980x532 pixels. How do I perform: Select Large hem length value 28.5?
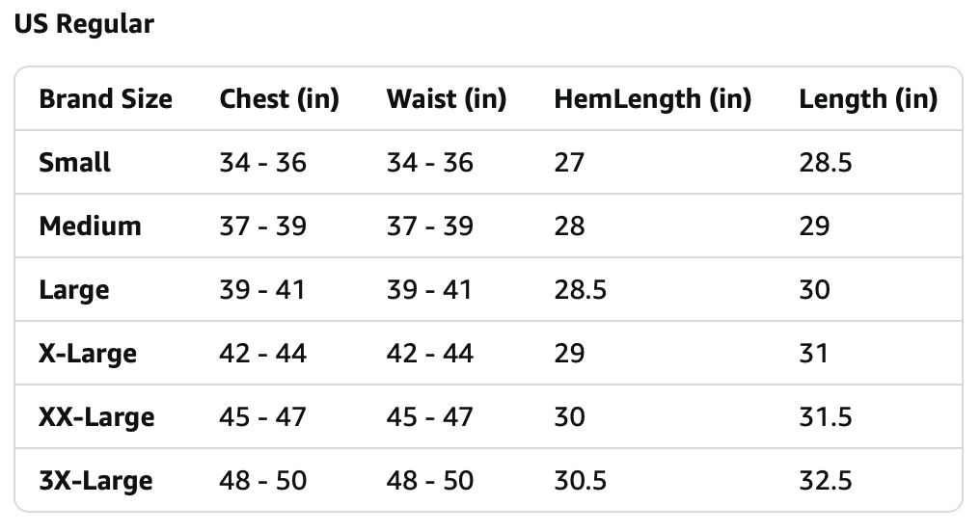[x=580, y=290]
